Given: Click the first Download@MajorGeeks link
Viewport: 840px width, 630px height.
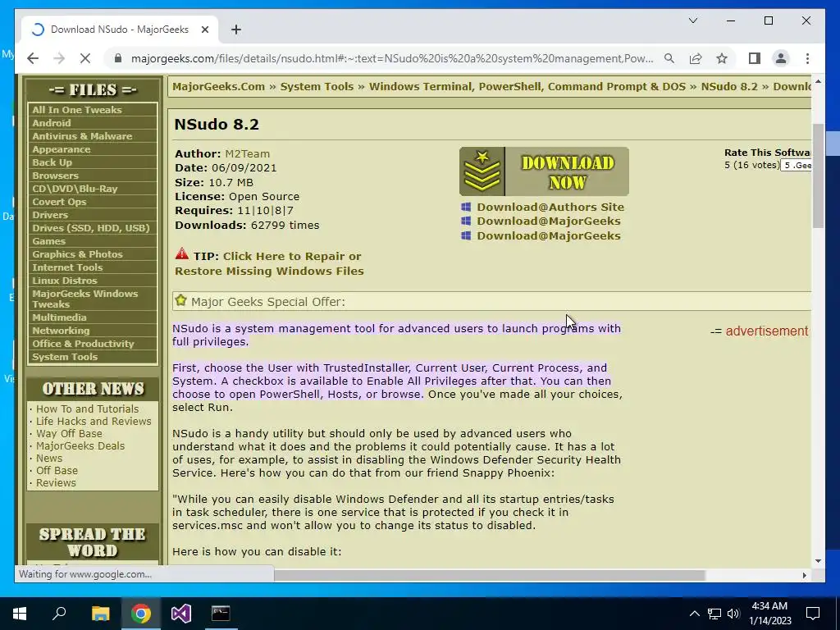Looking at the screenshot, I should tap(549, 221).
